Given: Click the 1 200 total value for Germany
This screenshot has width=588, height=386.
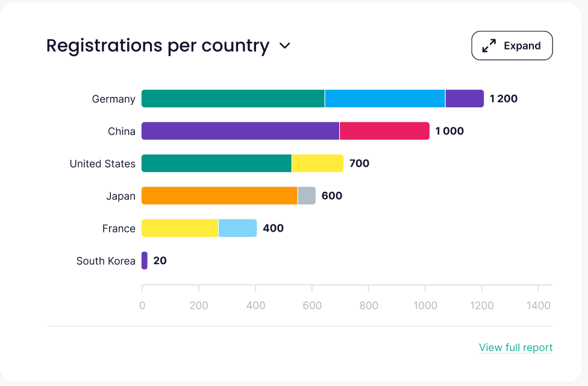Looking at the screenshot, I should click(504, 99).
